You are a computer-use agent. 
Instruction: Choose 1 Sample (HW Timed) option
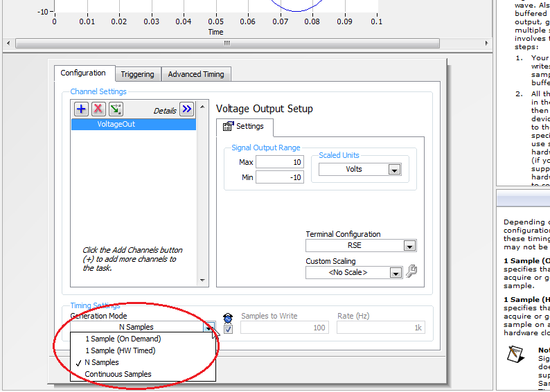tap(121, 350)
